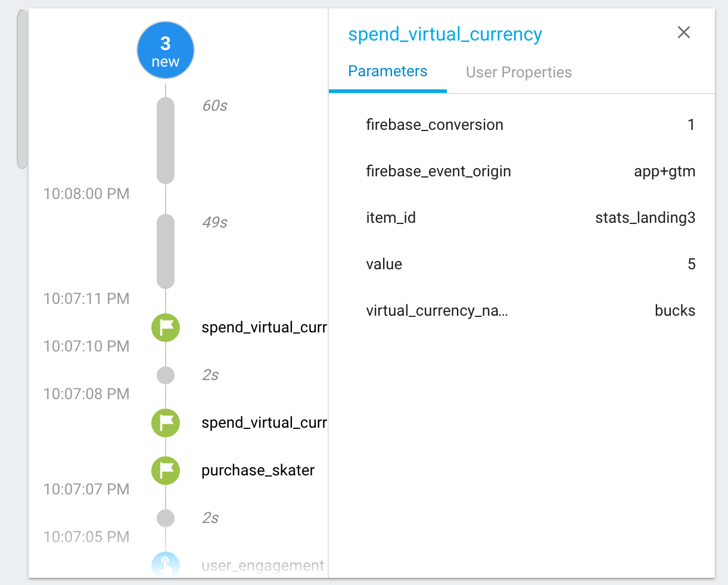
Task: Click the flag icon of the latest spend_virtual_currency event
Action: (x=166, y=328)
